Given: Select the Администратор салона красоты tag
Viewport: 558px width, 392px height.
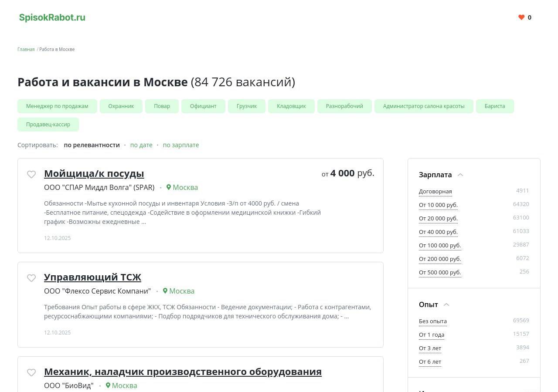Looking at the screenshot, I should pos(423,106).
